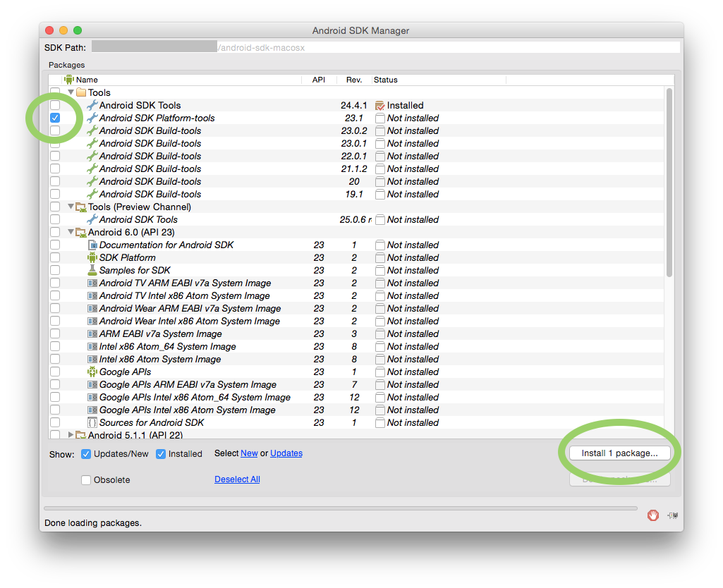Toggle the Updates/New show checkbox

pos(86,454)
